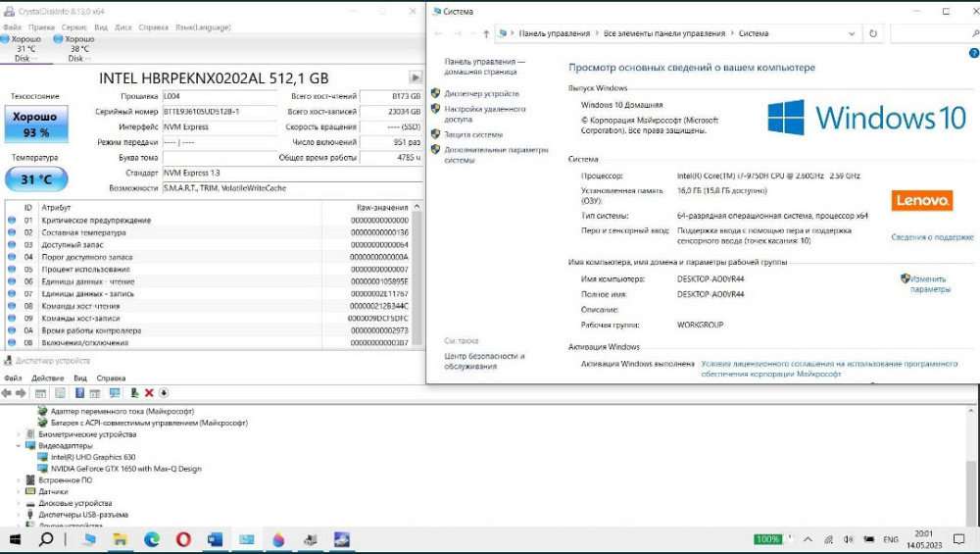Show hidden tray icons chevron

click(808, 539)
